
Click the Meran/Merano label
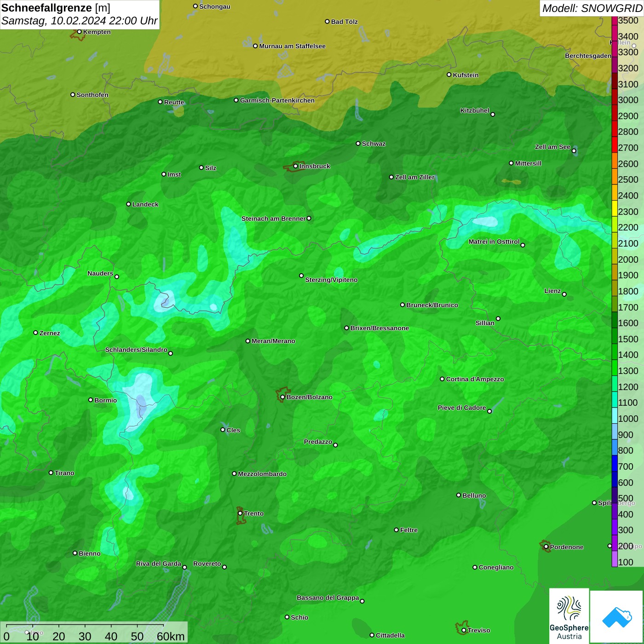tap(273, 341)
